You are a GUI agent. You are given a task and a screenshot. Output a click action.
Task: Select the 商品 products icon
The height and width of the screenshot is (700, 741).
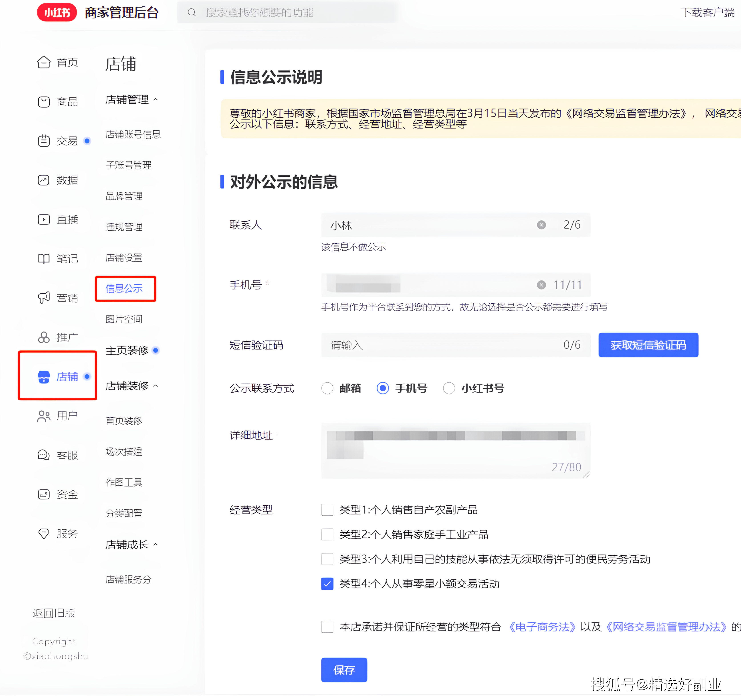coord(44,101)
